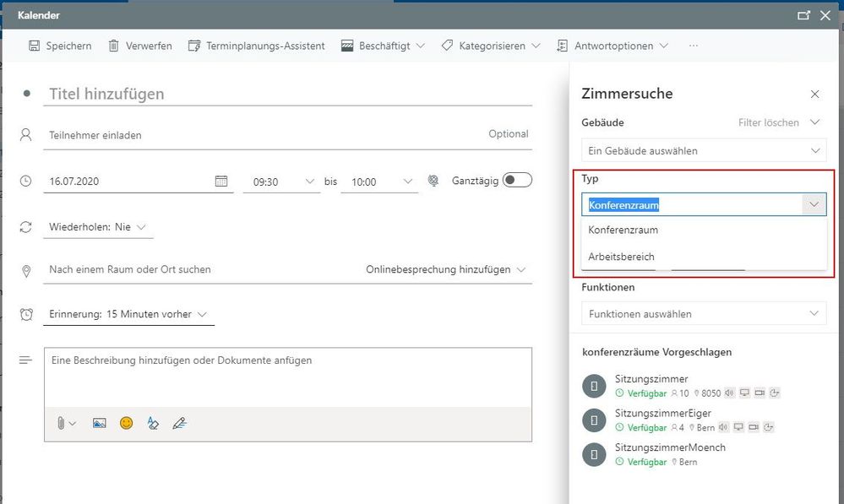Click the SitzungszimmerEiger room avatar icon
844x504 pixels.
(594, 420)
